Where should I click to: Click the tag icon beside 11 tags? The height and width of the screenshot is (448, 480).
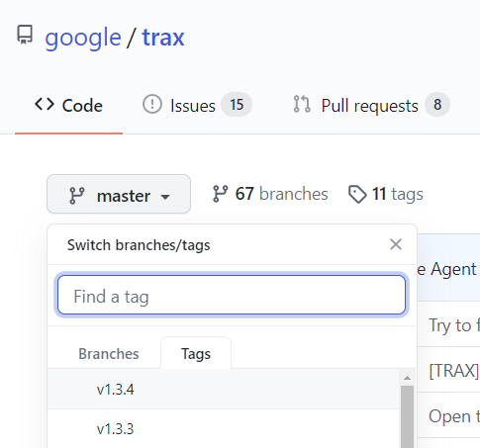pyautogui.click(x=357, y=194)
